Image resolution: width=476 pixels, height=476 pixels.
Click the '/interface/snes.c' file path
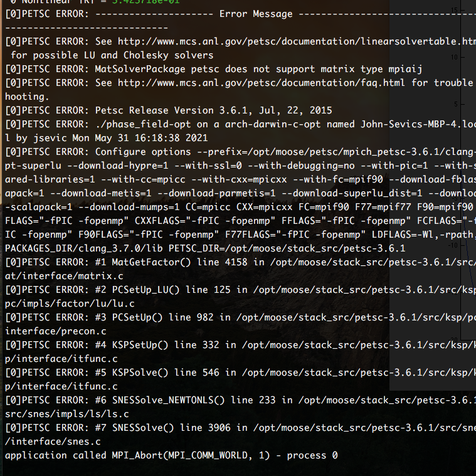coord(53,442)
